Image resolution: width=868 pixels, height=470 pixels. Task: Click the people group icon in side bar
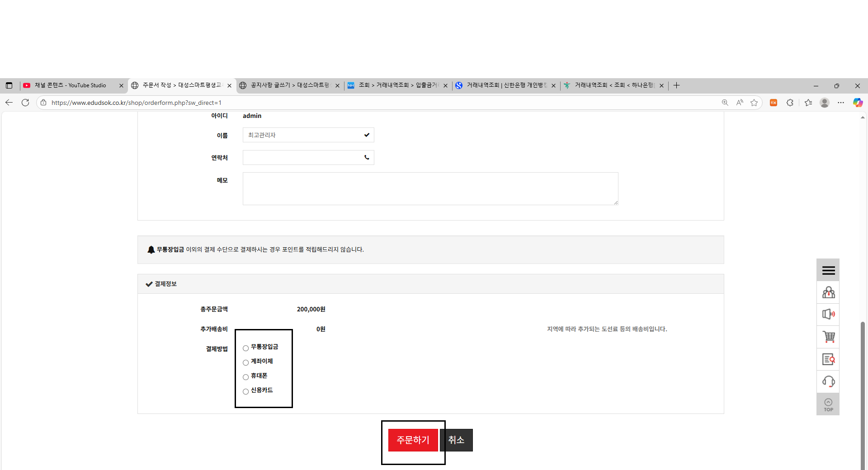click(828, 292)
